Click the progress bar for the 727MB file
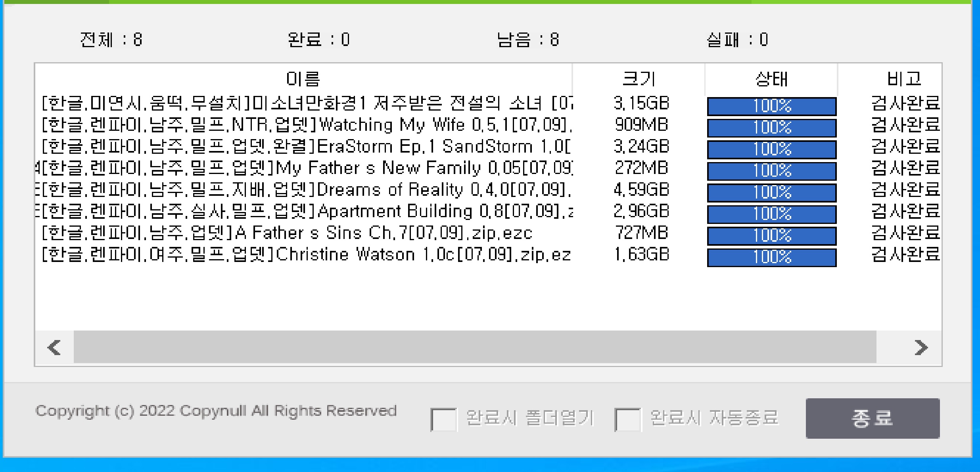The image size is (980, 472). coord(771,236)
